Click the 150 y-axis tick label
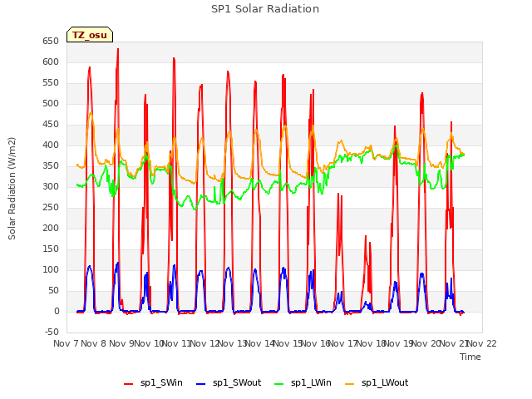This screenshot has width=532, height=399. coord(51,249)
